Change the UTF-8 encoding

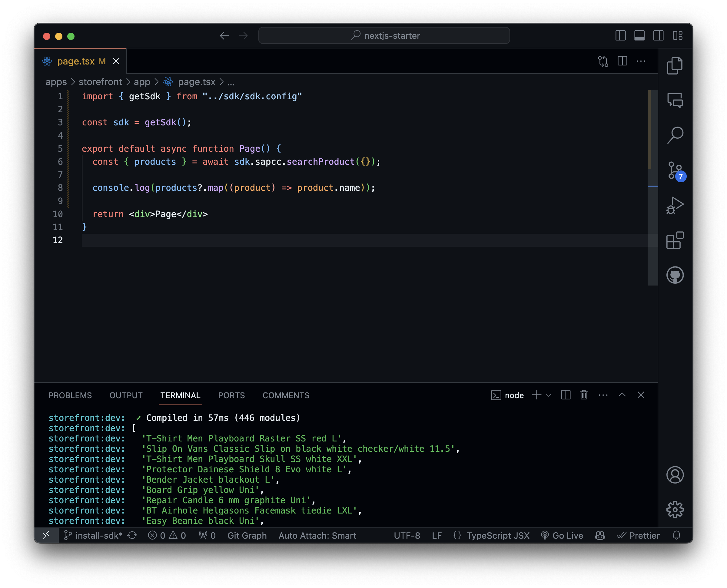[x=407, y=536]
